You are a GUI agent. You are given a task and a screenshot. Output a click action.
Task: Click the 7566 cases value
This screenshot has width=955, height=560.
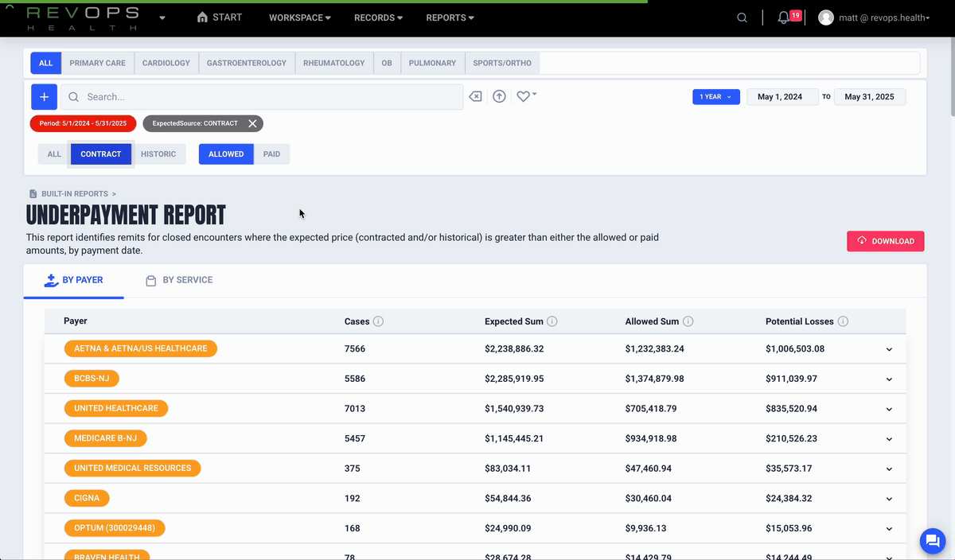click(x=355, y=348)
